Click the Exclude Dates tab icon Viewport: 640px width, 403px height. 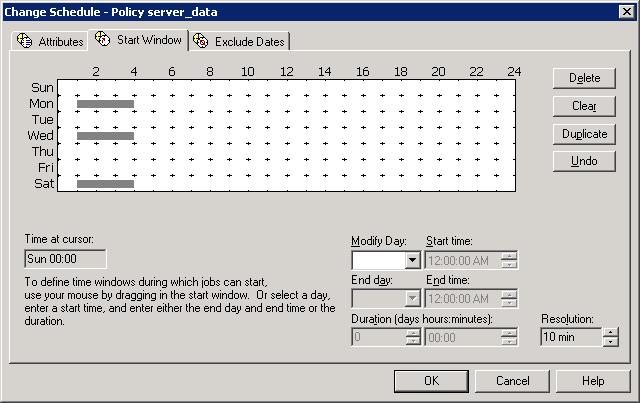point(201,41)
